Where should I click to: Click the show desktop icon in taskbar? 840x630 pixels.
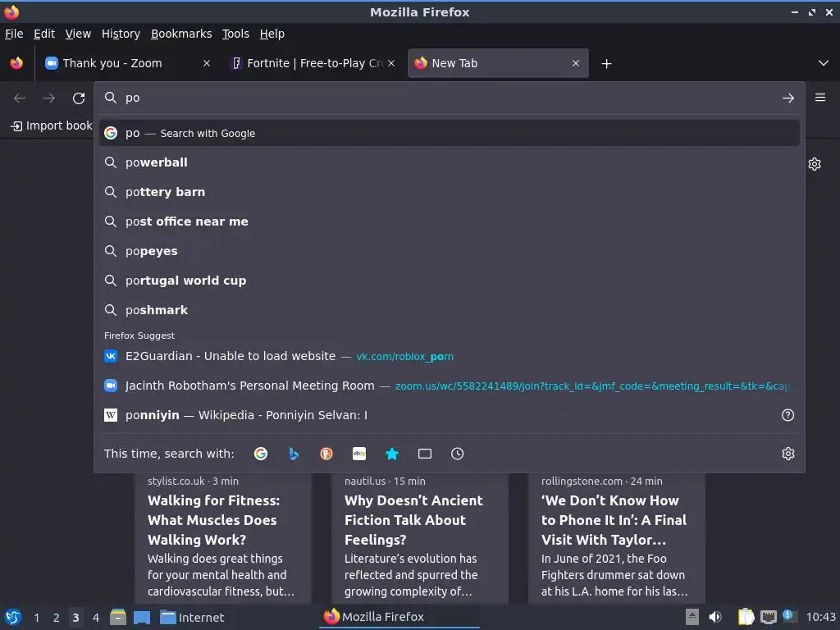[141, 618]
